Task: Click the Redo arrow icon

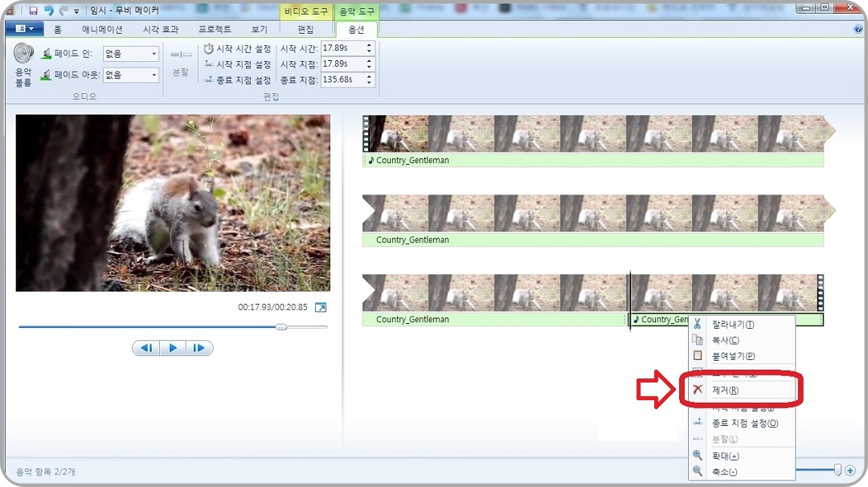Action: tap(63, 10)
